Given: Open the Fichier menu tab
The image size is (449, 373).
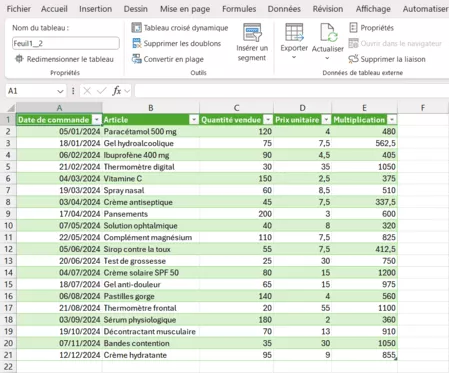Looking at the screenshot, I should click(x=19, y=9).
